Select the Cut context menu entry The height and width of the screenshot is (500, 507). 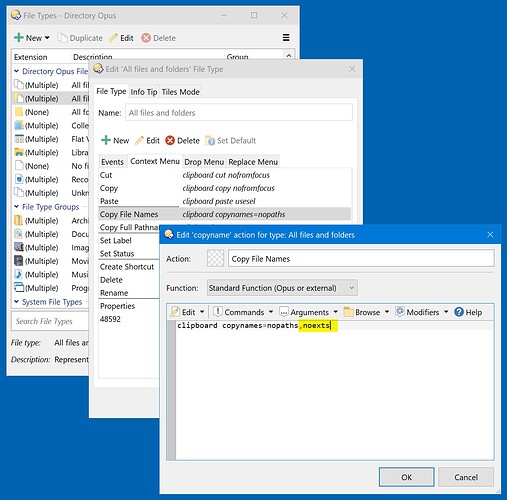(x=225, y=175)
